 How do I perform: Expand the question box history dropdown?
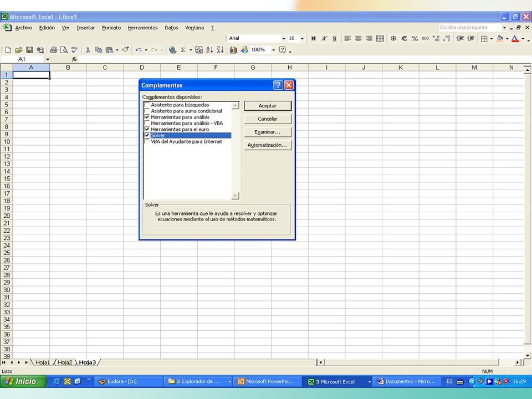504,28
